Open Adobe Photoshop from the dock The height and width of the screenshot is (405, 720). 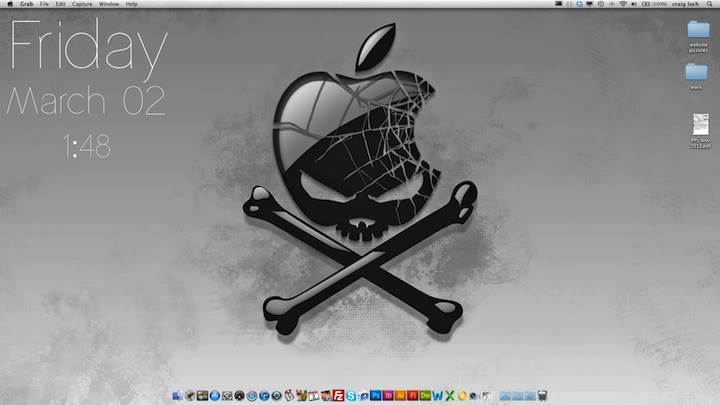click(x=376, y=395)
